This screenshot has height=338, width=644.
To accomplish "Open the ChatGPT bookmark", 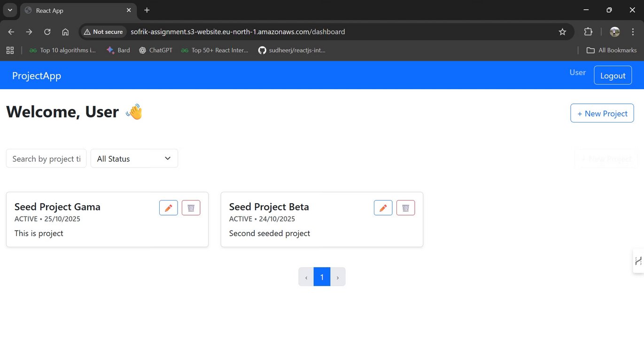I will click(156, 50).
